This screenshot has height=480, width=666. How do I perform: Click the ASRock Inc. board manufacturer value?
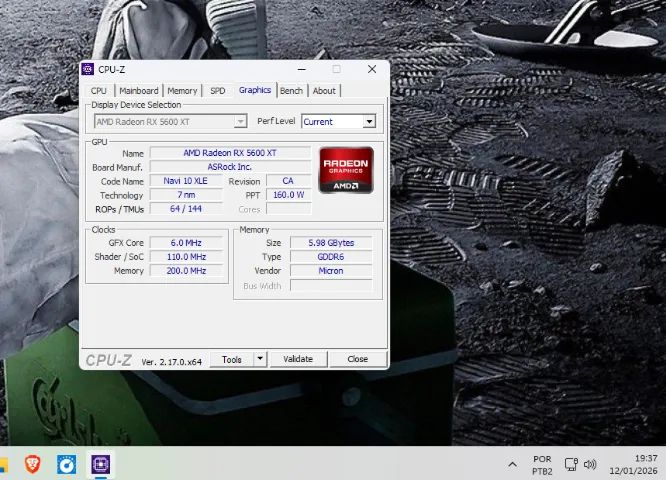pos(230,167)
